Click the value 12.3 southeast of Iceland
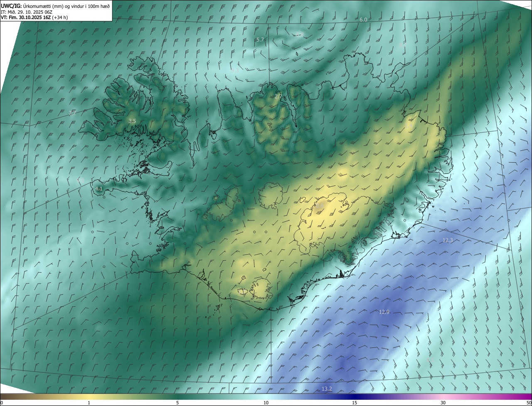The height and width of the screenshot is (406, 532). 447,240
